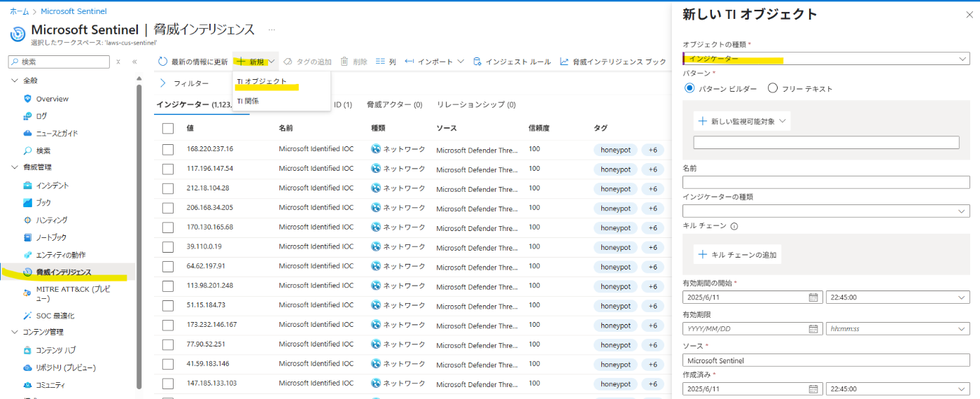Open ニュースとガイド in sidebar

57,133
